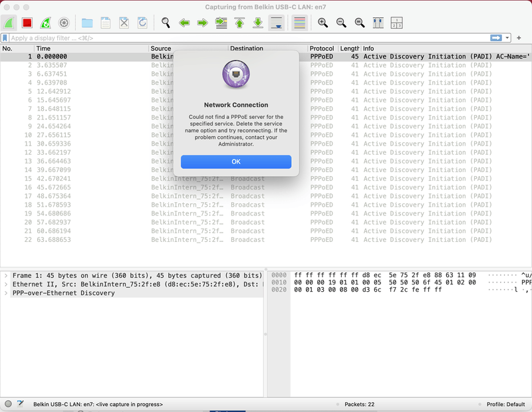This screenshot has height=412, width=532.
Task: Select packet 18 at time 51.678593
Action: (266, 205)
